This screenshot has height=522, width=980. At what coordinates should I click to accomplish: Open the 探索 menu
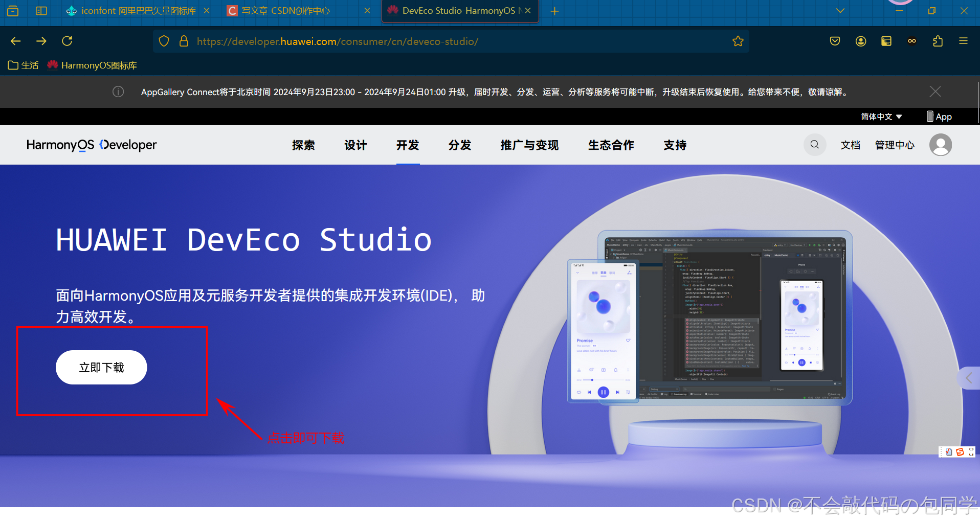click(x=303, y=145)
